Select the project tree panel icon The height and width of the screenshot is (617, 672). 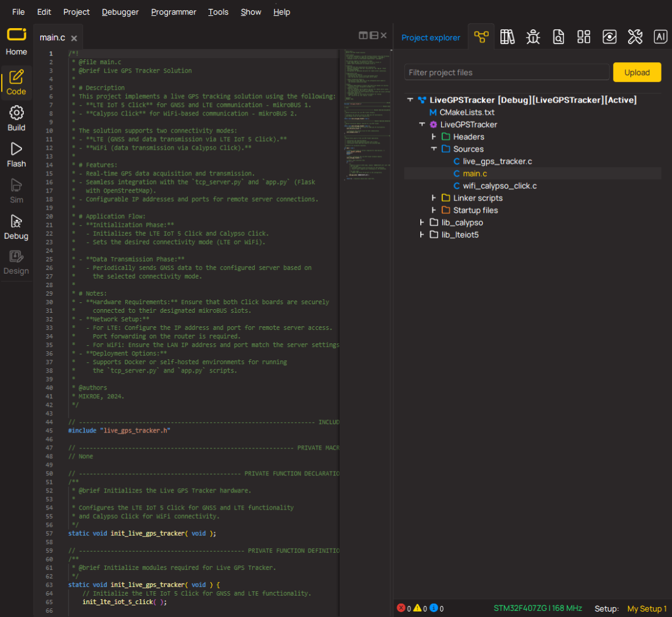481,37
